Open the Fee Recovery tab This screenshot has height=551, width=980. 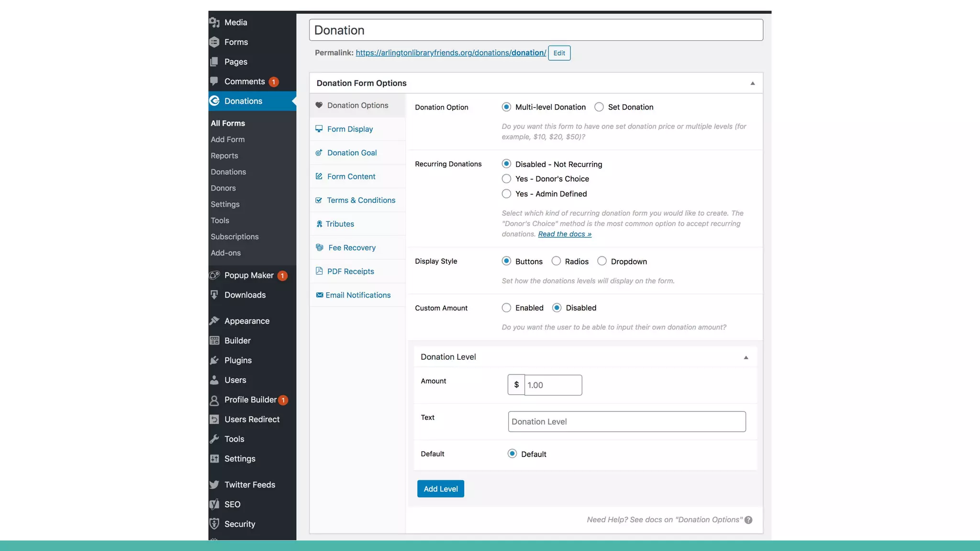tap(352, 248)
